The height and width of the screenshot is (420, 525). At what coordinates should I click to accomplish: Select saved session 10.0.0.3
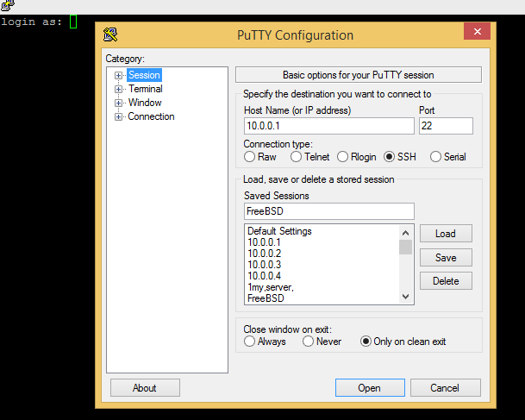pos(264,265)
